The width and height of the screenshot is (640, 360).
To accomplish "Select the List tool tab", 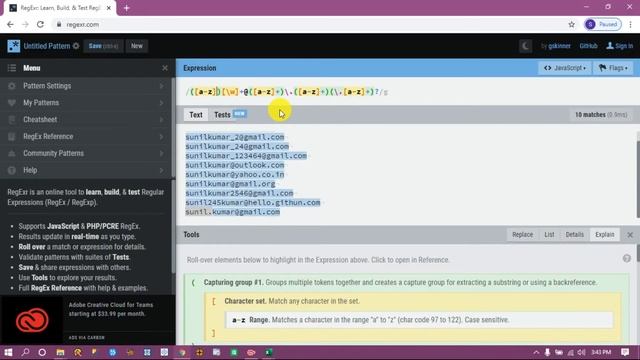I will pyautogui.click(x=549, y=235).
